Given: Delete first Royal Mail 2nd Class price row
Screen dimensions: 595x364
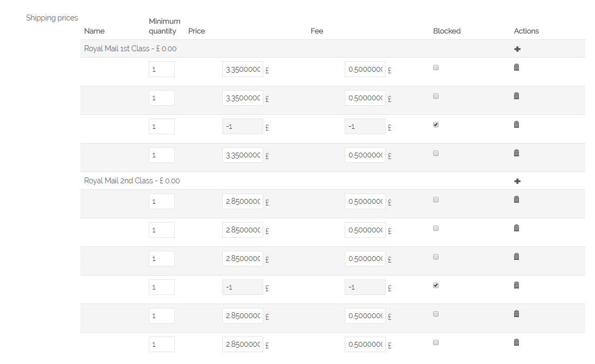Looking at the screenshot, I should (x=516, y=200).
